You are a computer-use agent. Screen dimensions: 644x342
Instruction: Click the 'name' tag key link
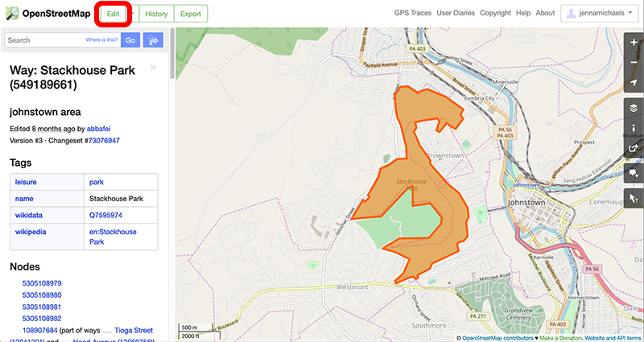pos(24,198)
